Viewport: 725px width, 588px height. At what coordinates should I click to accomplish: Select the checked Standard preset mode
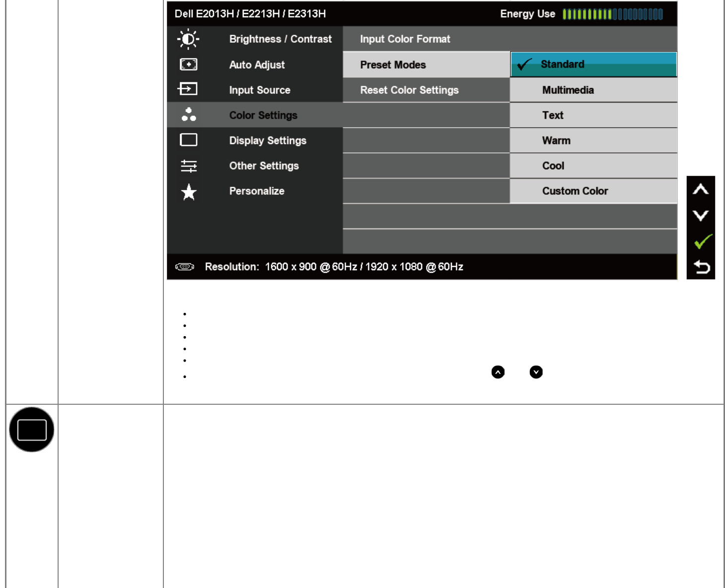pyautogui.click(x=594, y=65)
